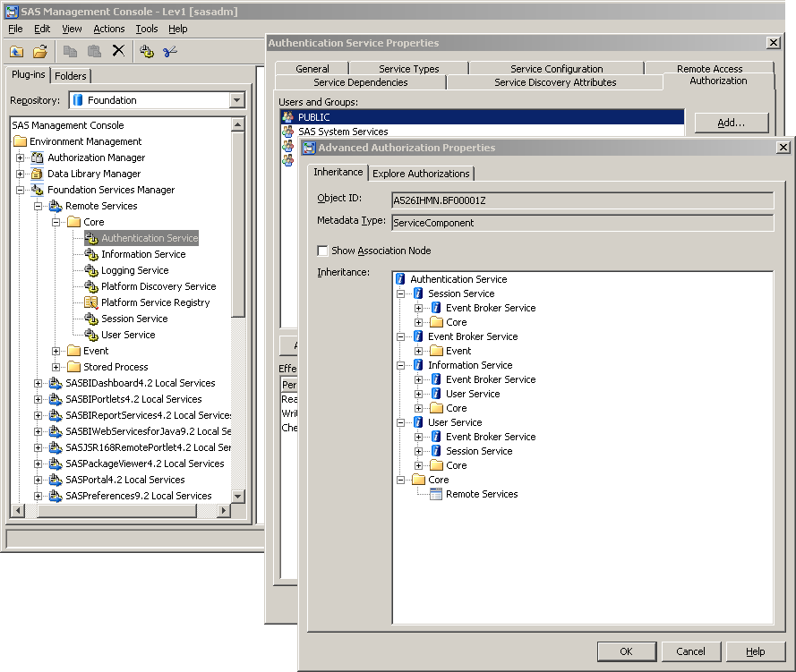
Task: Click the copy toolbar icon
Action: pyautogui.click(x=70, y=51)
